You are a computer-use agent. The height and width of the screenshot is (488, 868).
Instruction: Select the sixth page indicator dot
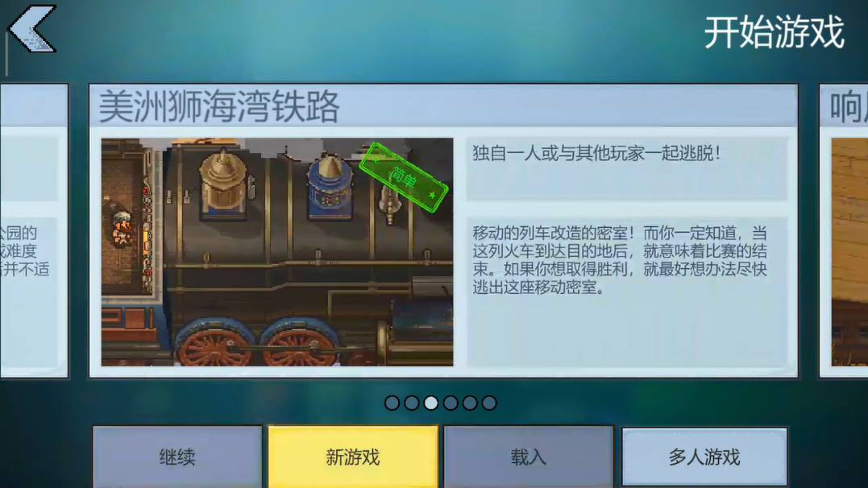pyautogui.click(x=489, y=403)
